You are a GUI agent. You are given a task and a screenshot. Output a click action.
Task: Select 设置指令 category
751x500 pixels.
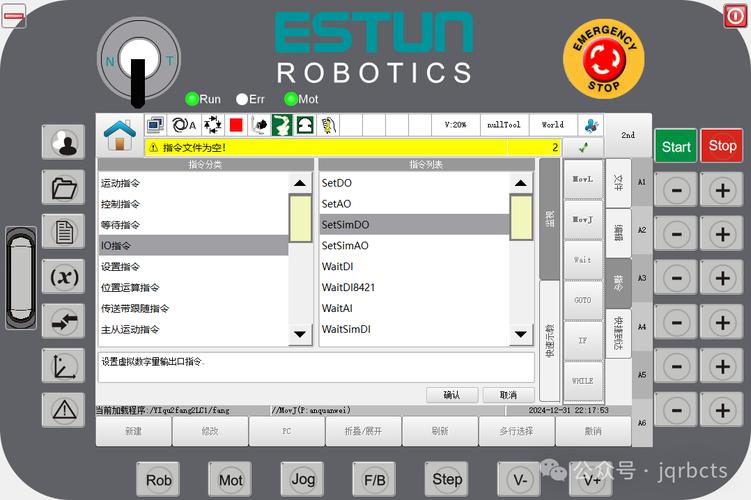click(x=193, y=267)
